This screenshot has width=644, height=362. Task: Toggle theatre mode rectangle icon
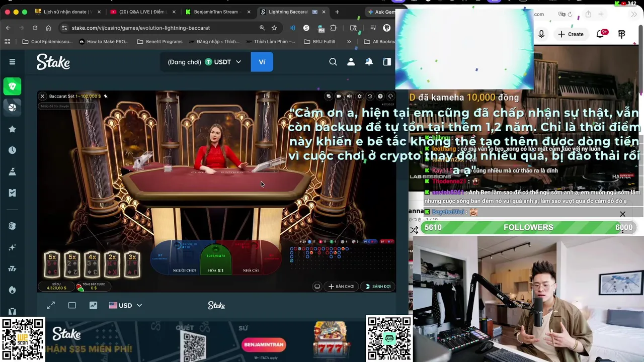tap(72, 305)
